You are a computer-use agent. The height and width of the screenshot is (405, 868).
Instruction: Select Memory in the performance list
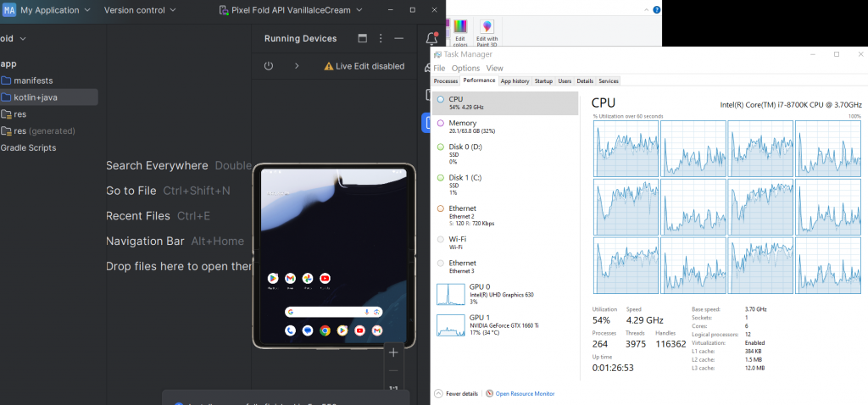click(x=462, y=123)
